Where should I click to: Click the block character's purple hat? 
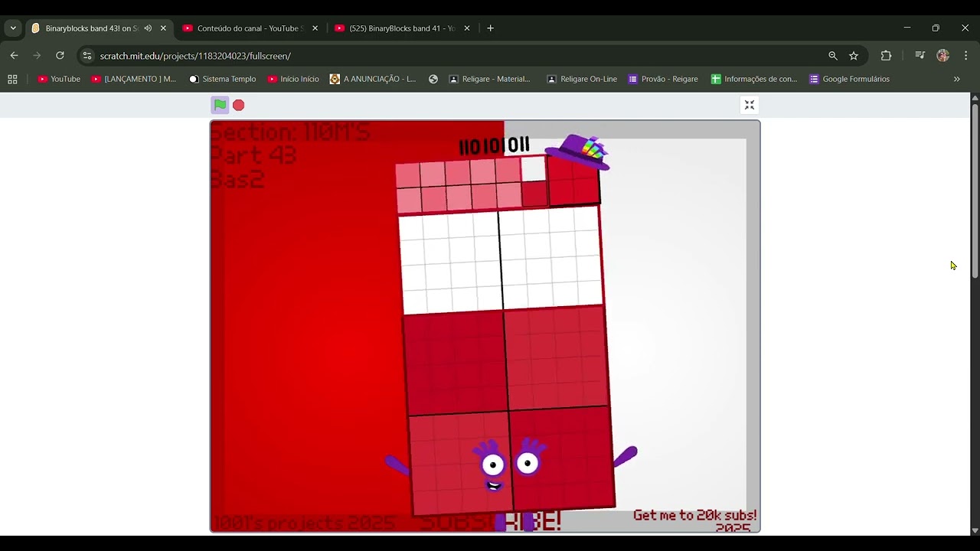pyautogui.click(x=578, y=151)
